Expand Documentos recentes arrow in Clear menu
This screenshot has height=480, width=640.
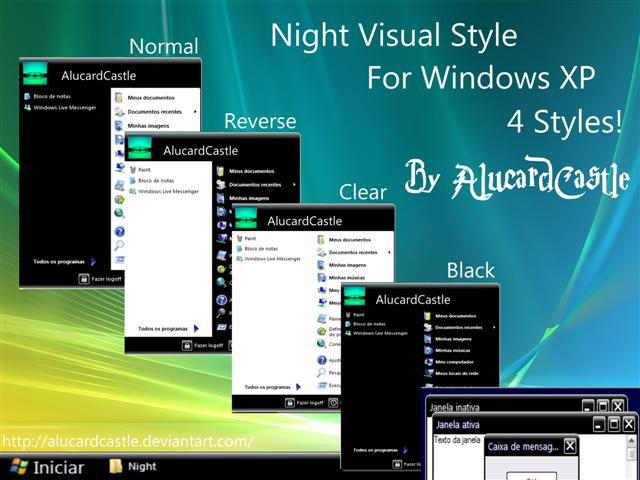(x=389, y=252)
